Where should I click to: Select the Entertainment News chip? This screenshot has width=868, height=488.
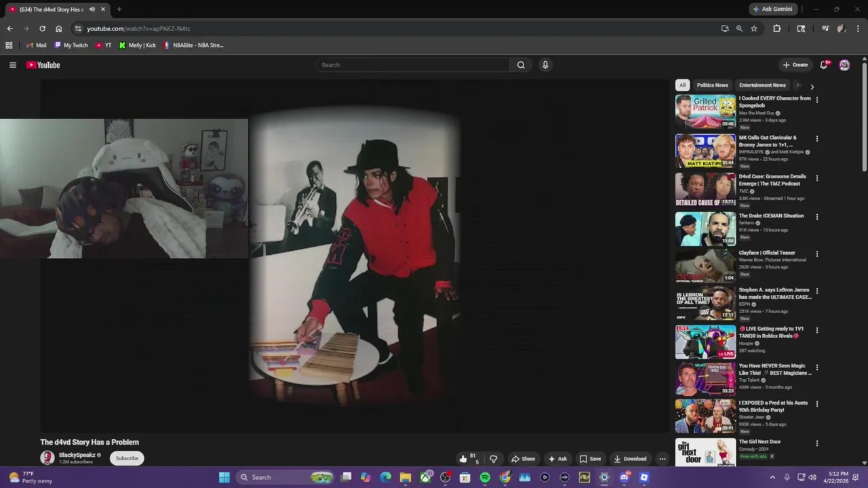tap(762, 85)
